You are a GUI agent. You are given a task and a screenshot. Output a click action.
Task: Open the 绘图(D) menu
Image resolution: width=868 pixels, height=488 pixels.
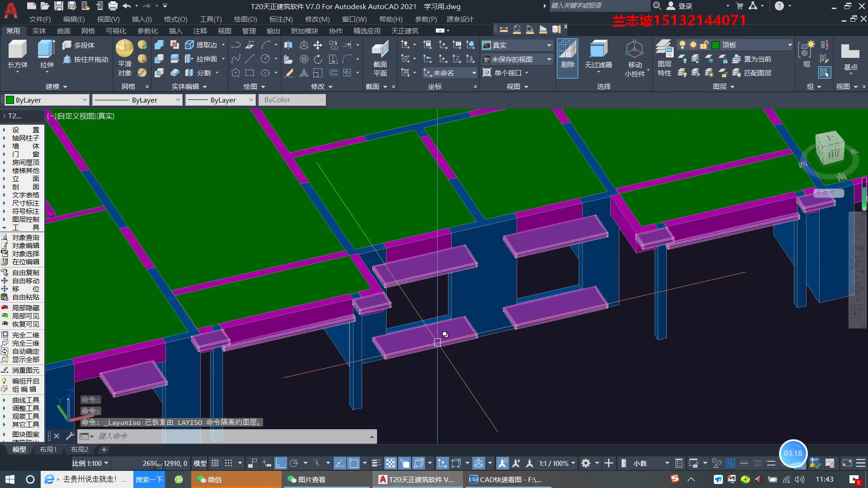[245, 19]
